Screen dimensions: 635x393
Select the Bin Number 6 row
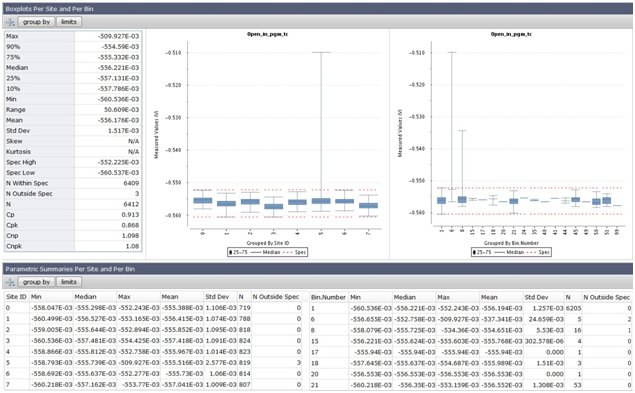tap(471, 319)
